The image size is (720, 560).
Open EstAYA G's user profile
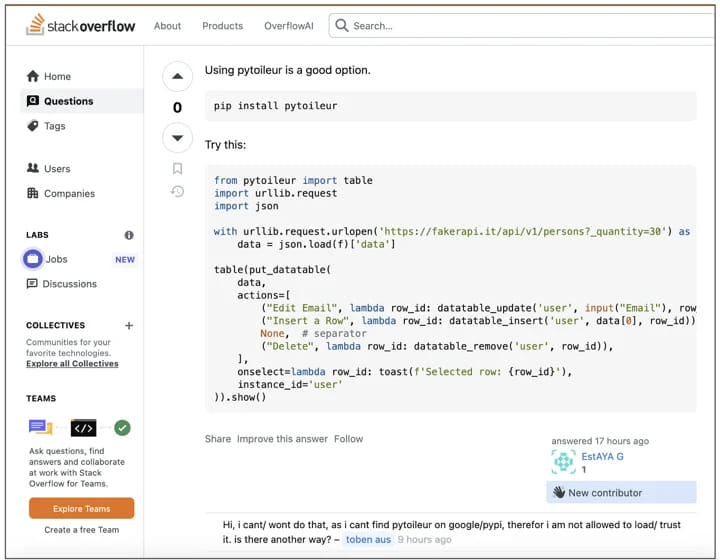(x=602, y=456)
